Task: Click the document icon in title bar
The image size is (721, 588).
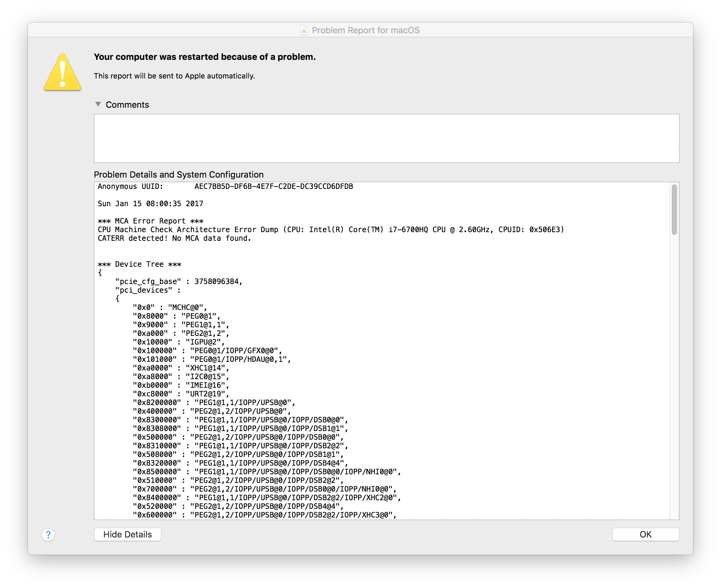Action: click(304, 31)
